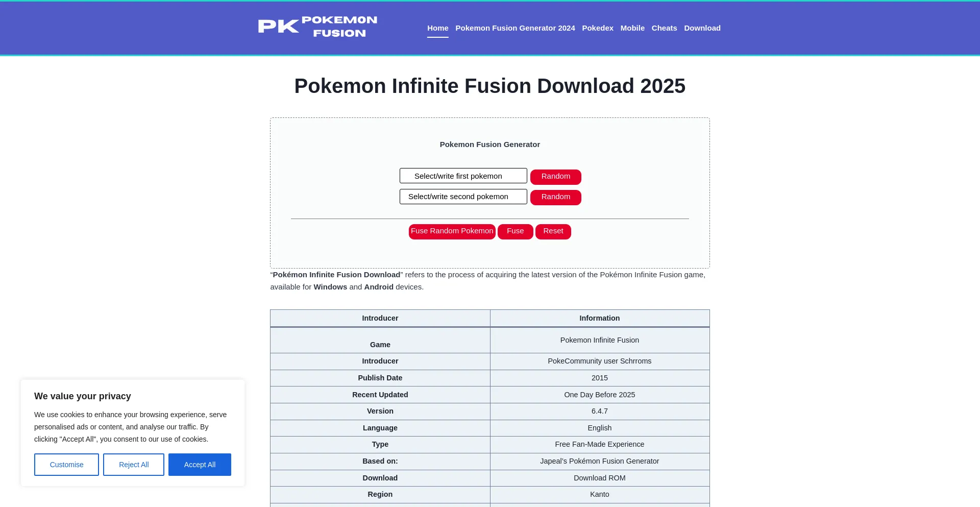Open cookie Customise options
Screen dimensions: 980x507
(x=66, y=465)
